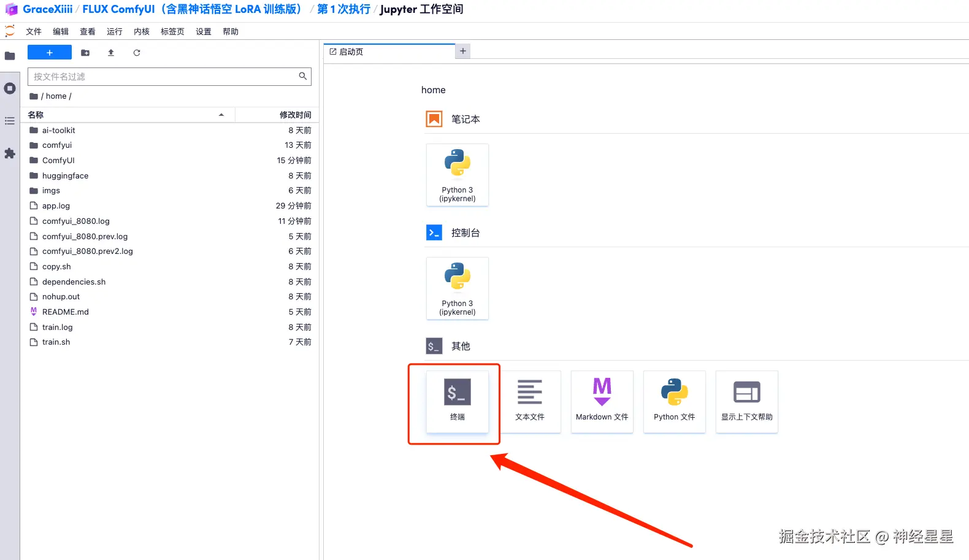Sort files by 名称 column header
This screenshot has width=969, height=560.
(x=128, y=115)
